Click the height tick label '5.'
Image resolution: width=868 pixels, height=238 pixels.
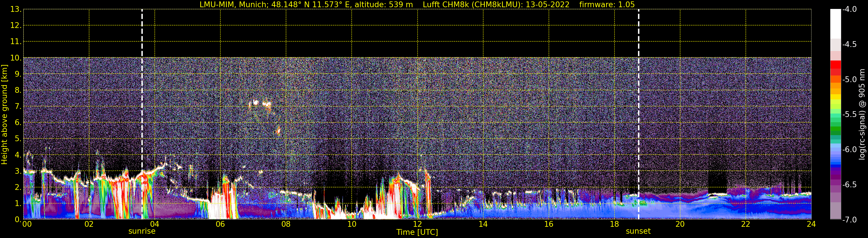18,139
